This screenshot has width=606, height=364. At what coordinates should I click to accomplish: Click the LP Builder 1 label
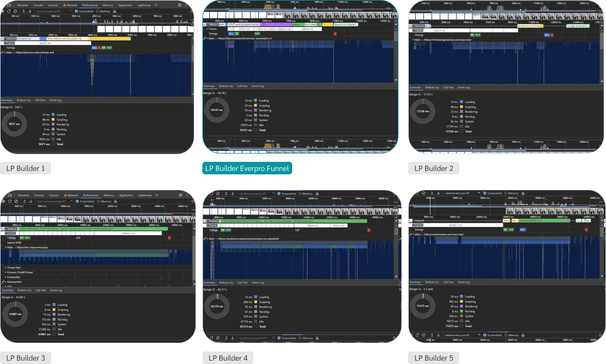pyautogui.click(x=26, y=168)
